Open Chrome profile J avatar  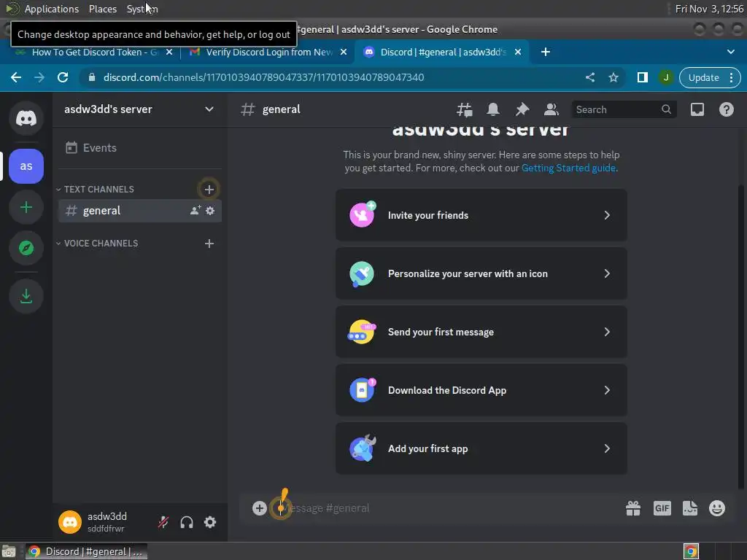(x=666, y=77)
